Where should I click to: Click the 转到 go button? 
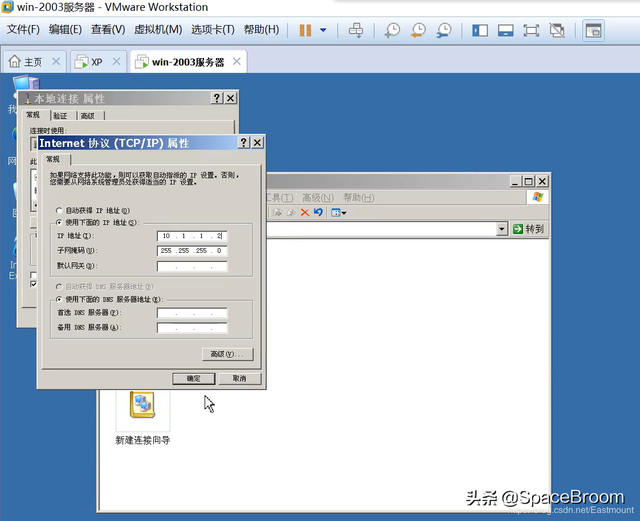(529, 229)
